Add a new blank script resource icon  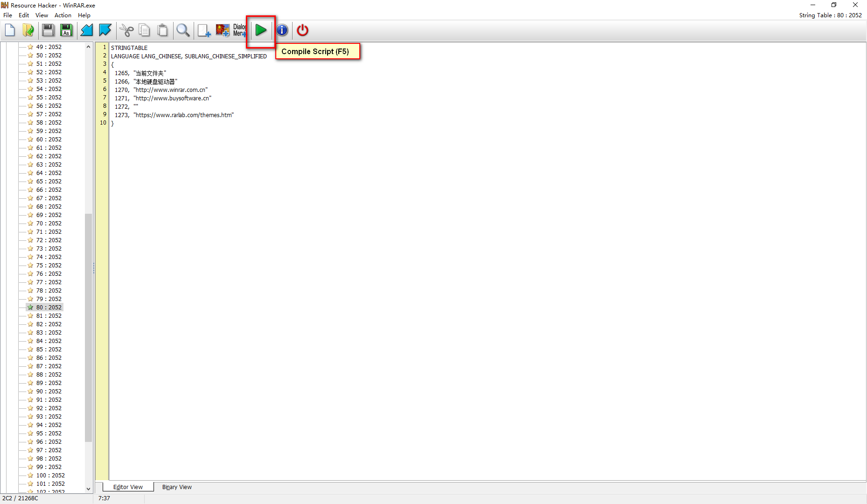tap(204, 30)
